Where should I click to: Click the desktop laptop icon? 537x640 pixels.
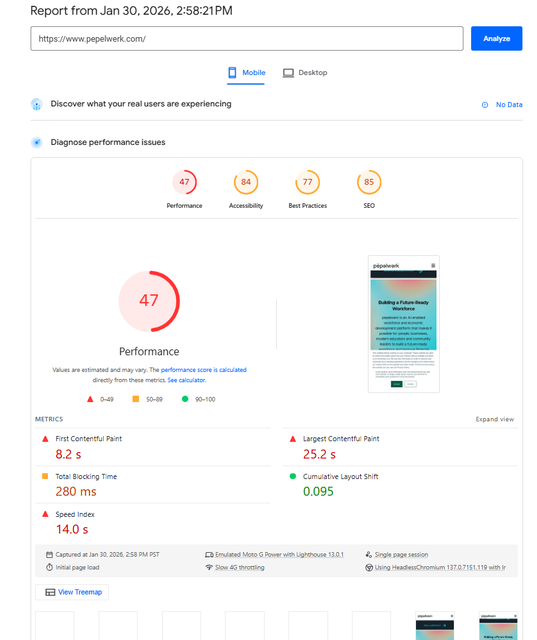pos(288,73)
